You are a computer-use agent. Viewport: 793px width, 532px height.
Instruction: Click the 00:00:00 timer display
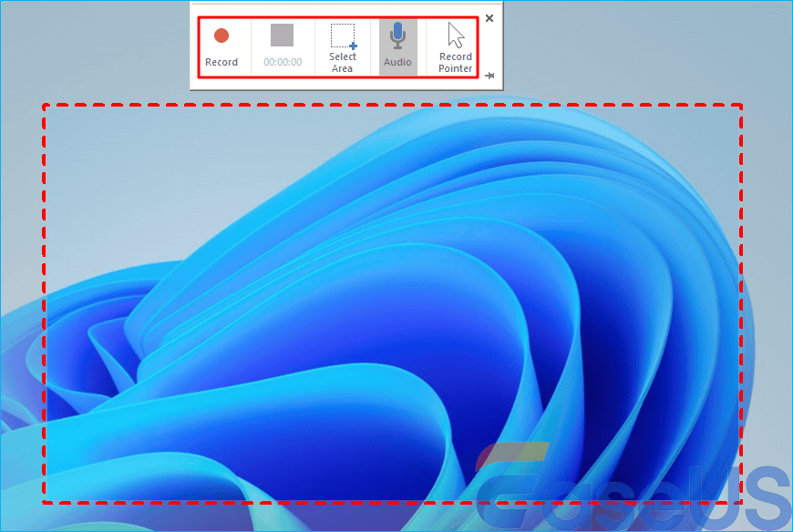click(283, 62)
